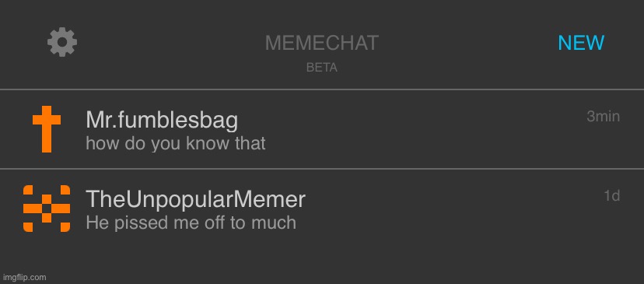Open the TheUnpopularMemer conversation
Screen dimensions: 644x284
(322, 209)
